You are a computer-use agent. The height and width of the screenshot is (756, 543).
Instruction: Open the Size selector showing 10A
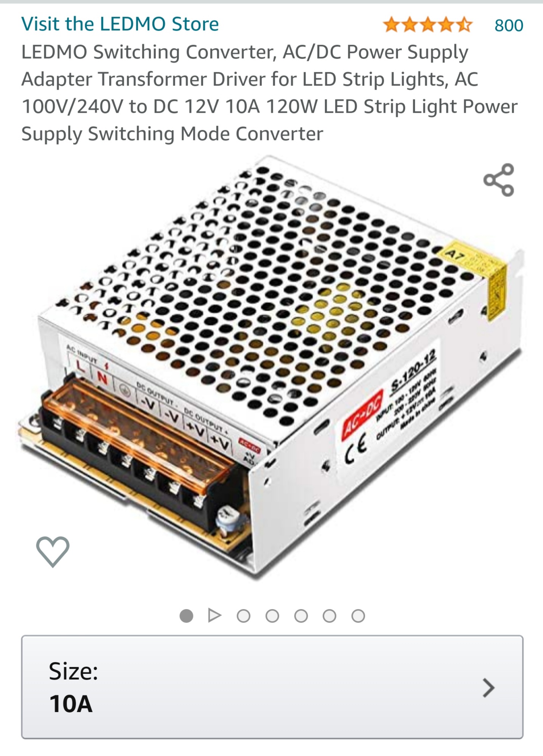(x=272, y=687)
